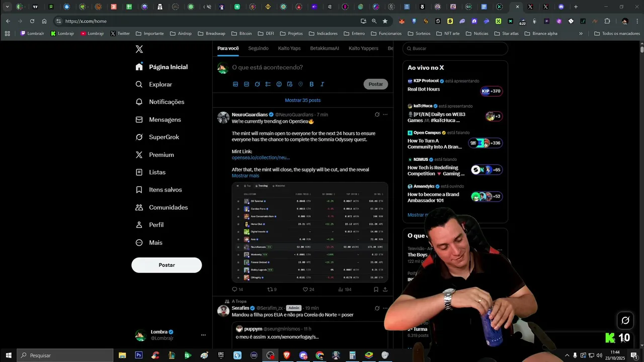Switch to the Seguindo tab
The width and height of the screenshot is (644, 362).
pyautogui.click(x=258, y=48)
